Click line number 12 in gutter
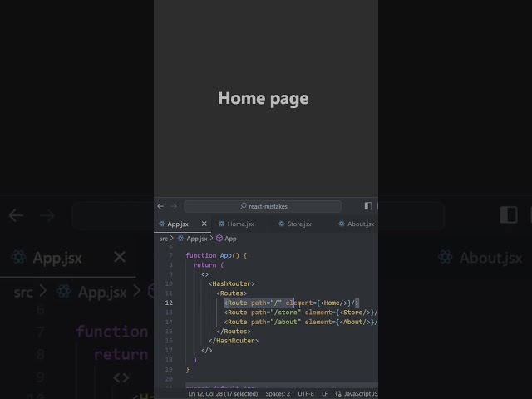This screenshot has width=532, height=399. click(x=169, y=303)
